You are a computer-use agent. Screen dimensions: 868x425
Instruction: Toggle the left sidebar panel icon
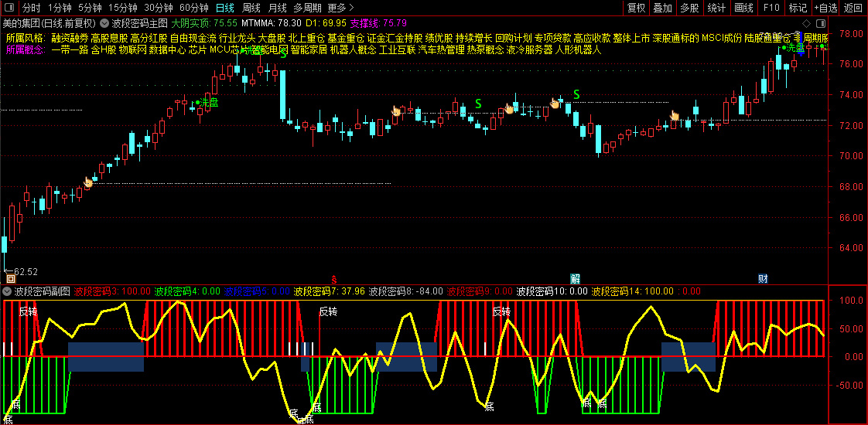click(x=9, y=8)
